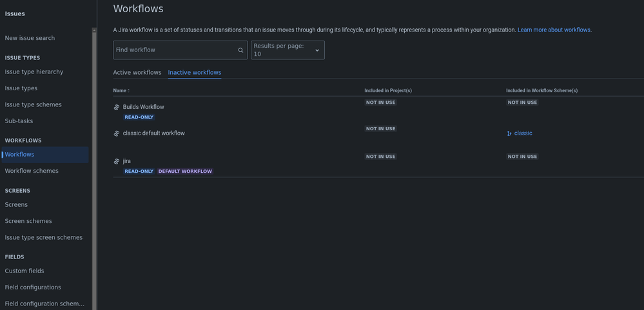Go to Sub-tasks settings
644x310 pixels.
coord(19,121)
